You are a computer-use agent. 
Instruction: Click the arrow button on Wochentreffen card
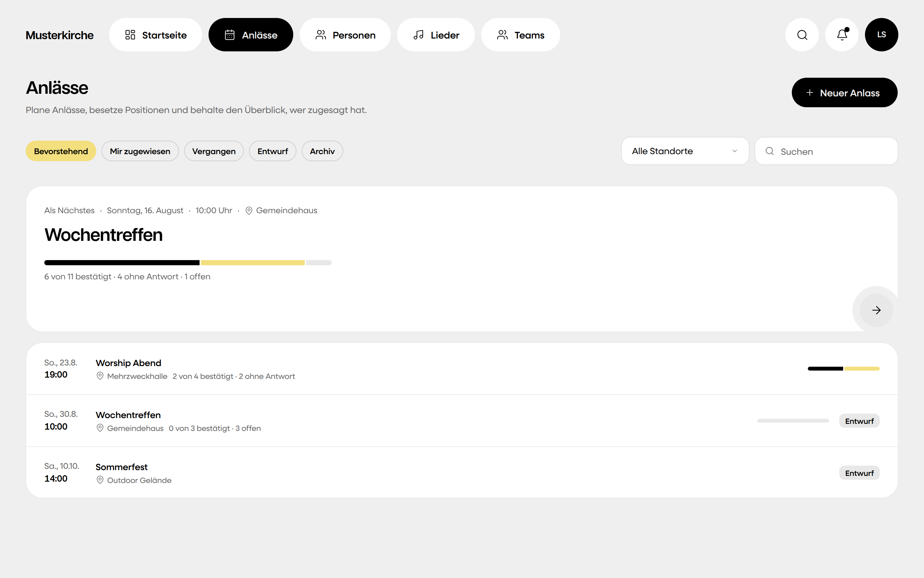(x=876, y=310)
